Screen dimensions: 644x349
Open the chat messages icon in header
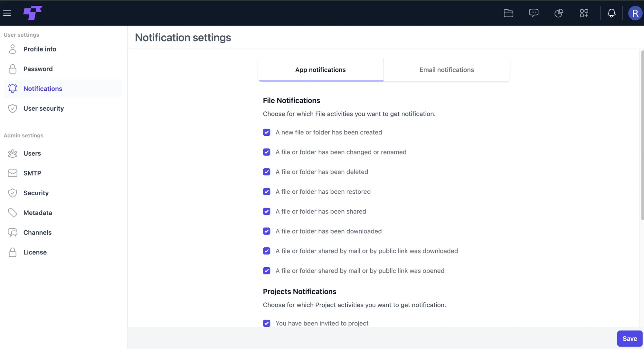pos(534,13)
